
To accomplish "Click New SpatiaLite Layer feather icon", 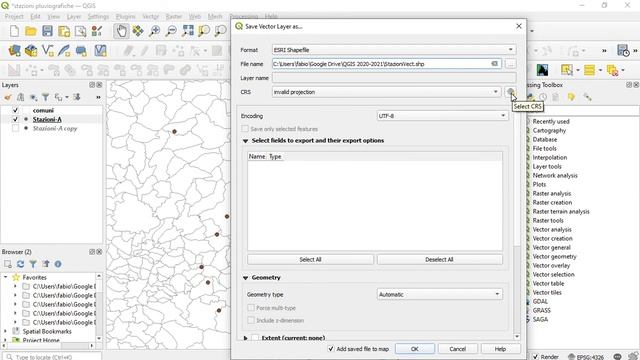I will [x=64, y=51].
